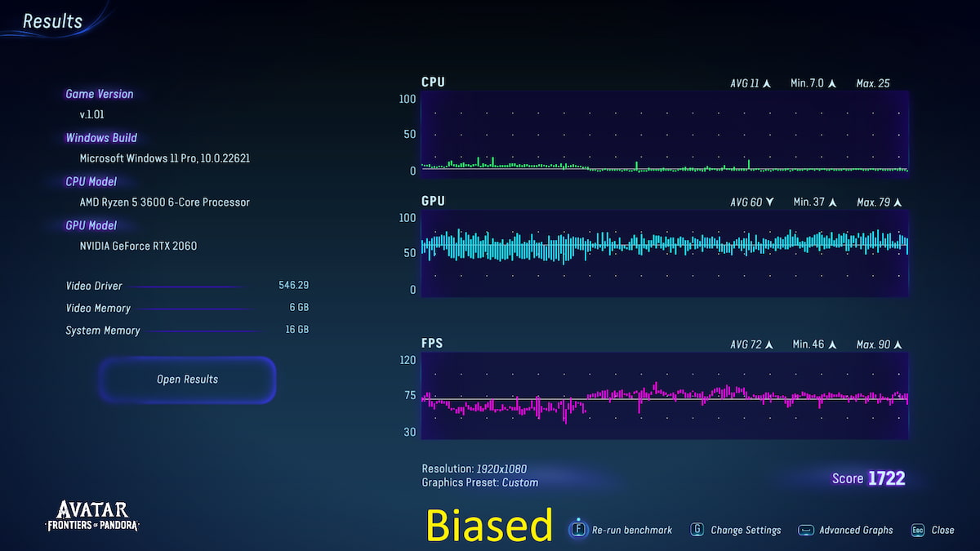Click the GPU Max up arrow indicator
The width and height of the screenshot is (980, 551).
click(898, 202)
